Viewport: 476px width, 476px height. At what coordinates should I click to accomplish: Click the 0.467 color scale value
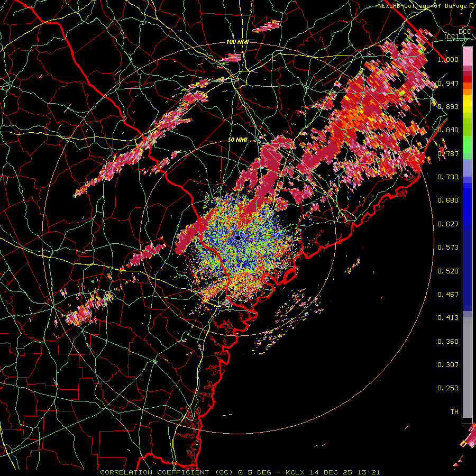click(x=448, y=295)
